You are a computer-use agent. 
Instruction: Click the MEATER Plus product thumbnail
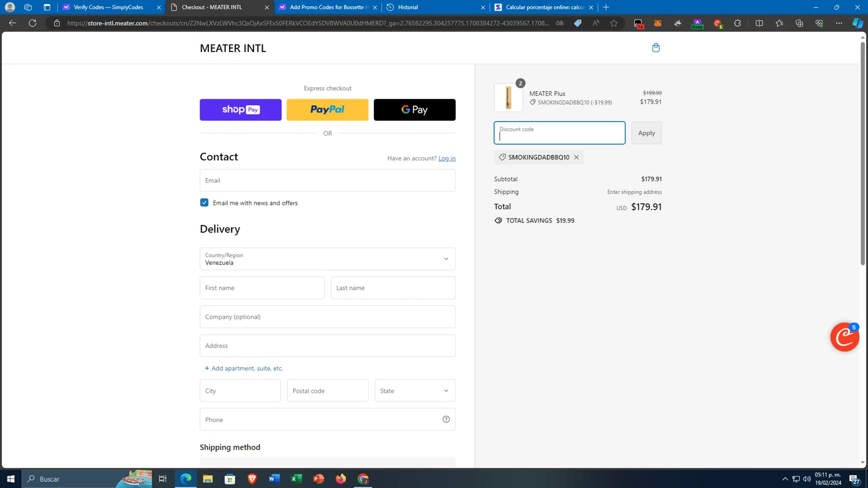508,98
